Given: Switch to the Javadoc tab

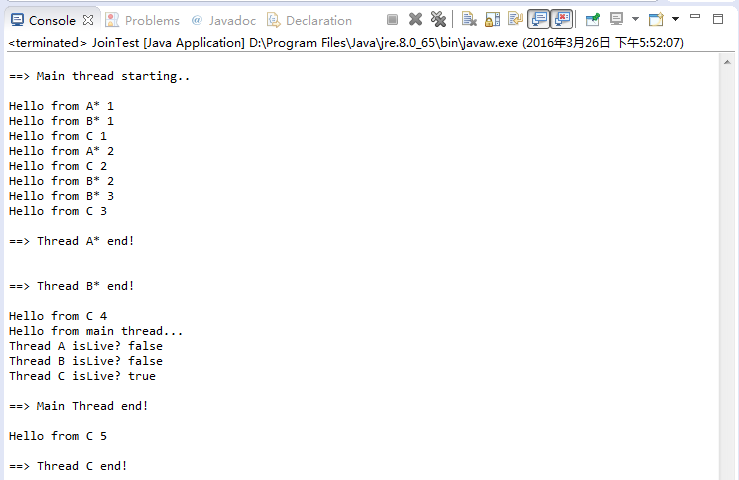Looking at the screenshot, I should (x=224, y=21).
